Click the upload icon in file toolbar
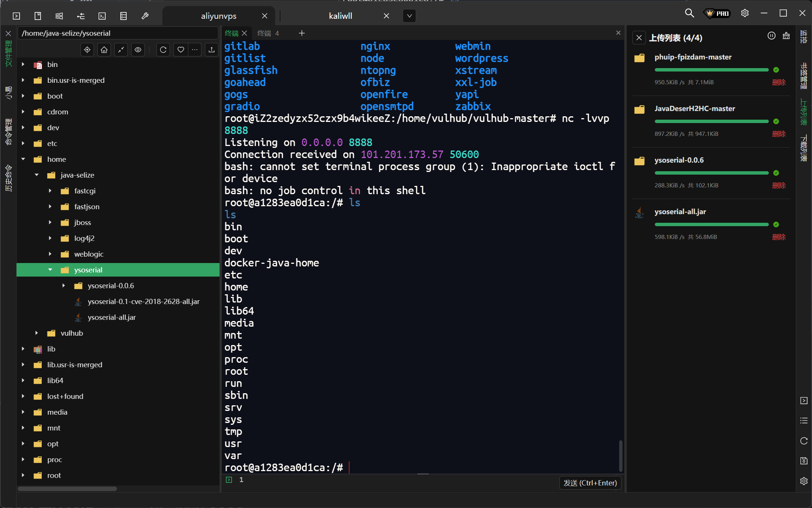The height and width of the screenshot is (508, 812). click(x=212, y=50)
